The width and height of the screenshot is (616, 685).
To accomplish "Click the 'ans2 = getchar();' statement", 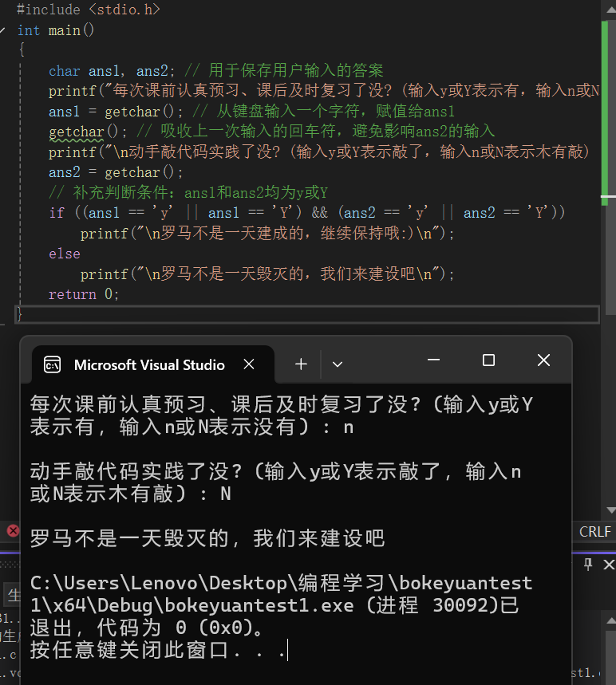I will click(x=116, y=172).
